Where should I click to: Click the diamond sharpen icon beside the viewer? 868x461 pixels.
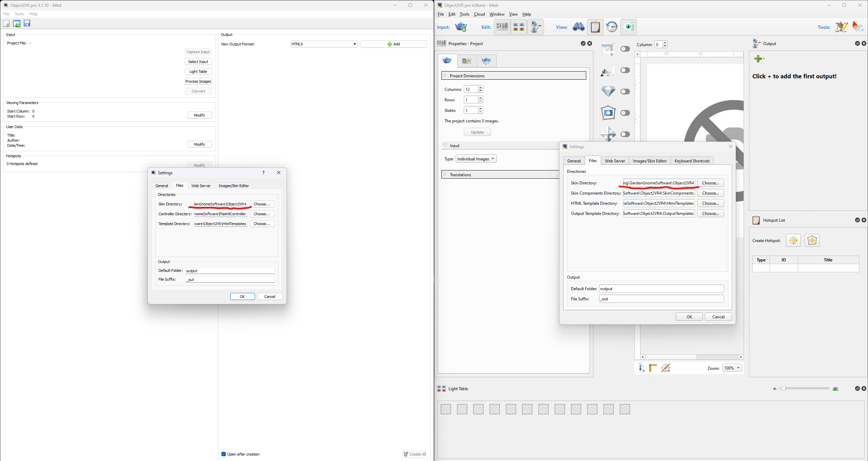(x=608, y=92)
